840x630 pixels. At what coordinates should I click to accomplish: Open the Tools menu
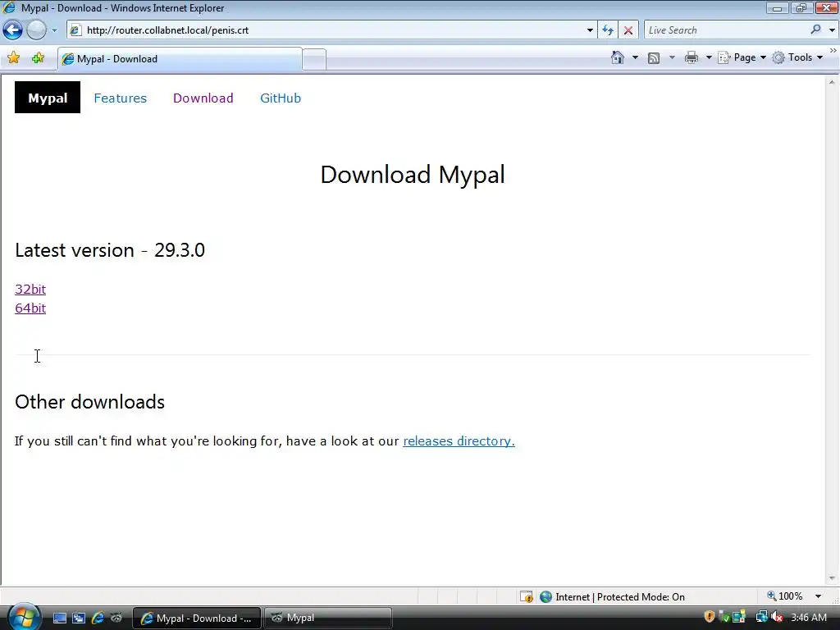pos(797,57)
